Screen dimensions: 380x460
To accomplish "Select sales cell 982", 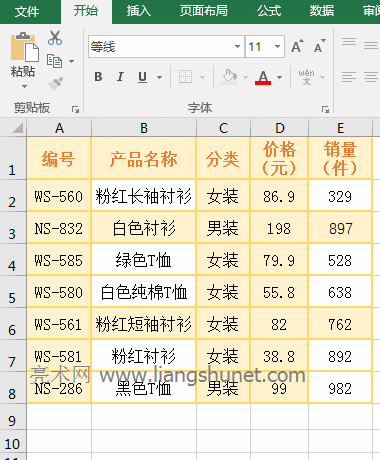I will 340,388.
